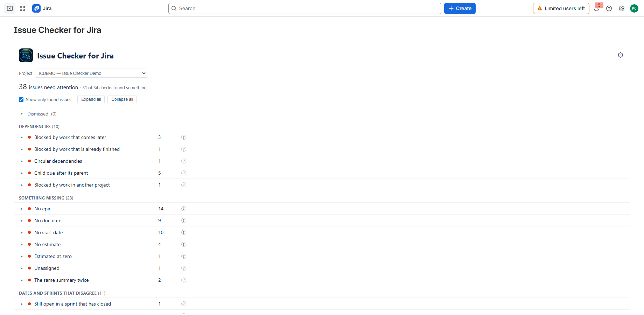Click the 'Unassigned' check label
Image resolution: width=644 pixels, height=315 pixels.
point(47,268)
